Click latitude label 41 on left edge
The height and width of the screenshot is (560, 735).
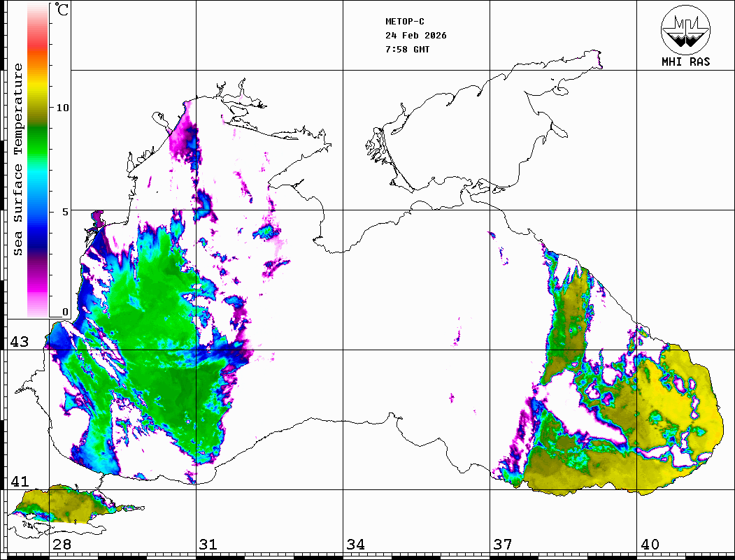click(19, 481)
